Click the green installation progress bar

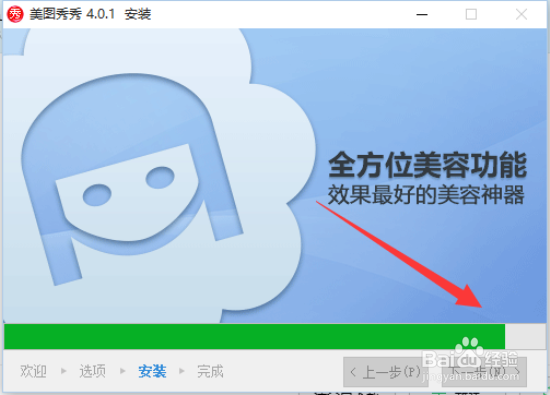pos(275,336)
